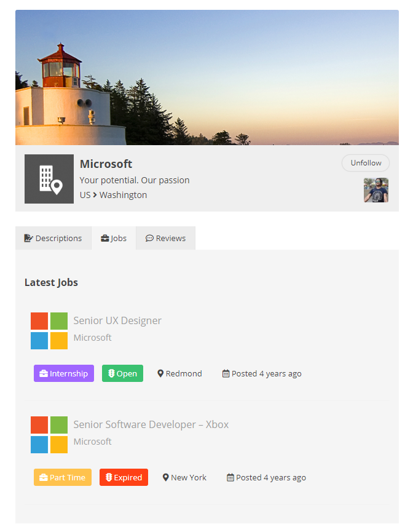
Task: Click the tagline Your potential. Our passion
Action: 135,180
